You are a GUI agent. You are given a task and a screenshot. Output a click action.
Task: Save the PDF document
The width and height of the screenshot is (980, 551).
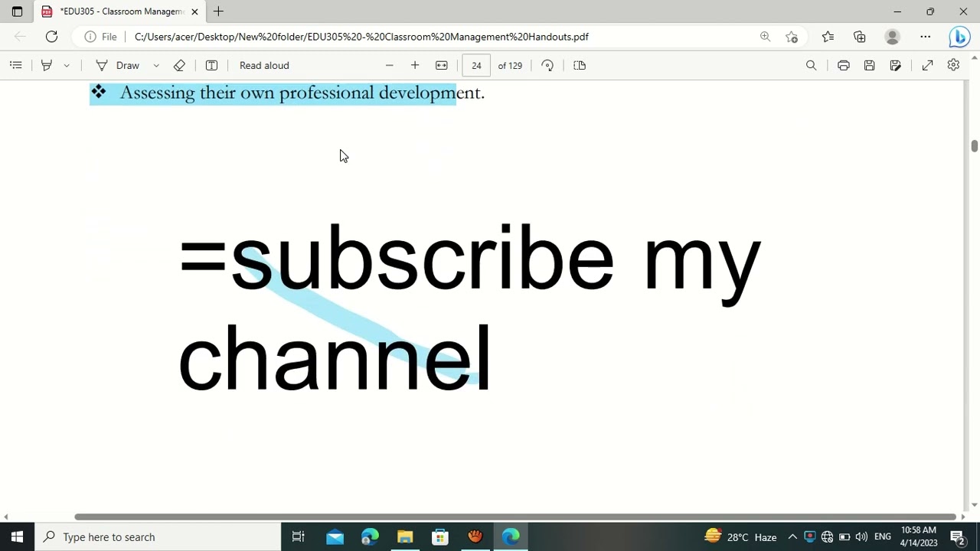coord(869,65)
